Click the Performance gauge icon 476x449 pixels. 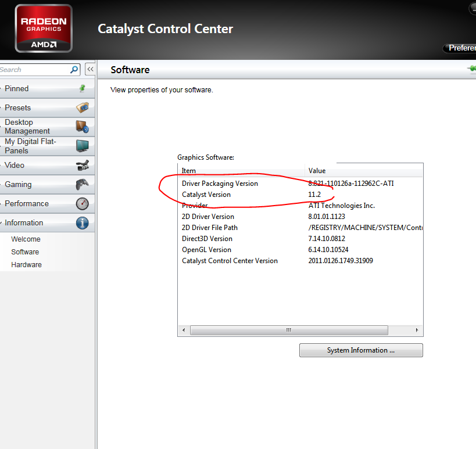(x=83, y=203)
